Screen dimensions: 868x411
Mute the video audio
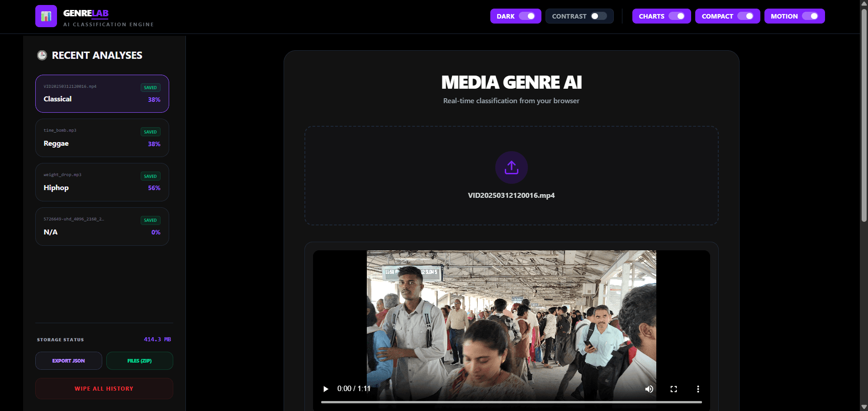coord(649,389)
